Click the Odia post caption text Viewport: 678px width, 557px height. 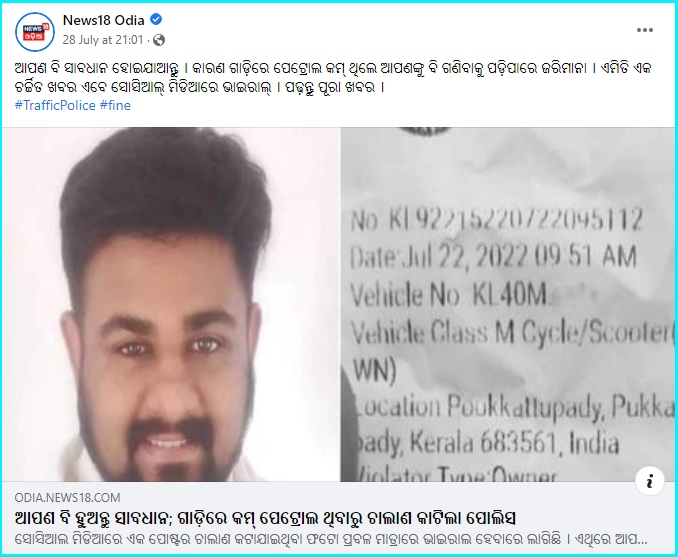click(x=333, y=78)
